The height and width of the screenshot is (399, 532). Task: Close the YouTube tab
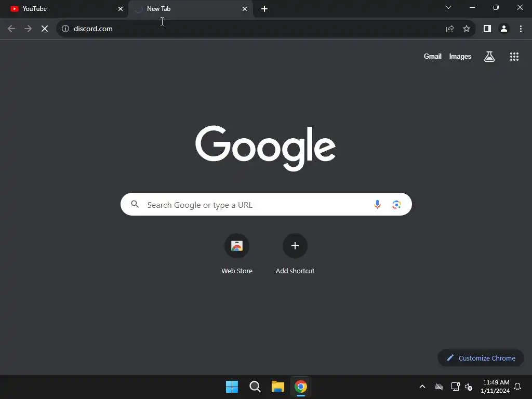coord(121,9)
